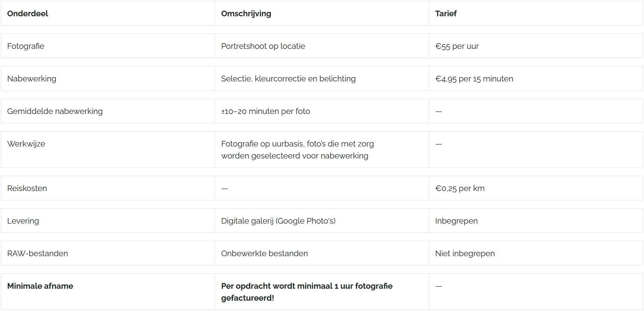Click the Portretshoot op locatie description
The image size is (644, 311).
tap(263, 46)
